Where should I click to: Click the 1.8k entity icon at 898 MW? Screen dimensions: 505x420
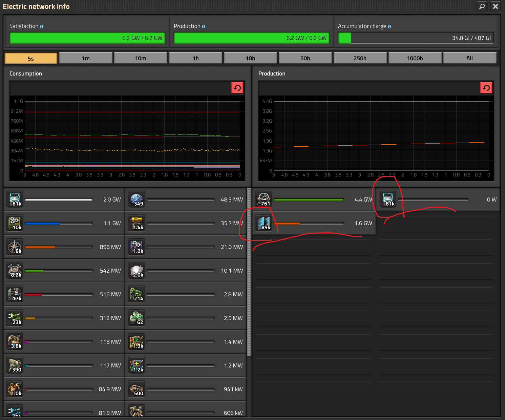[x=15, y=247]
